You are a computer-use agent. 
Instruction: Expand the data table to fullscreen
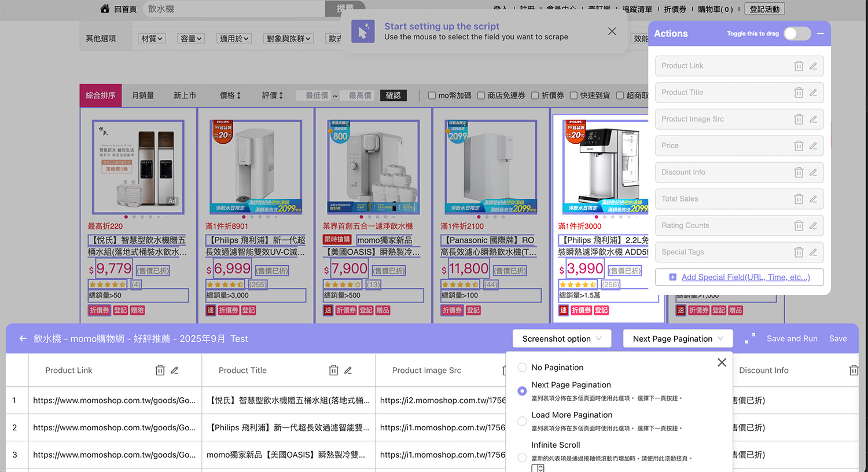pyautogui.click(x=749, y=339)
